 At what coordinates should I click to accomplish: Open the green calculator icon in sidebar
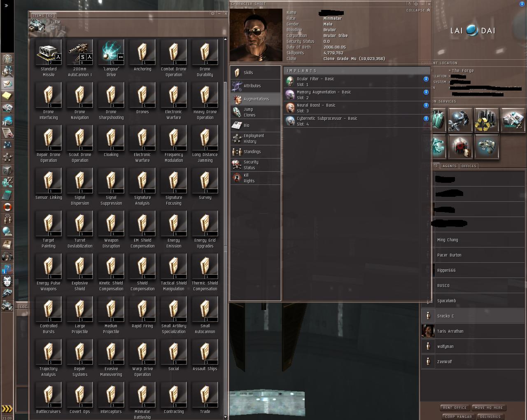coord(7,195)
